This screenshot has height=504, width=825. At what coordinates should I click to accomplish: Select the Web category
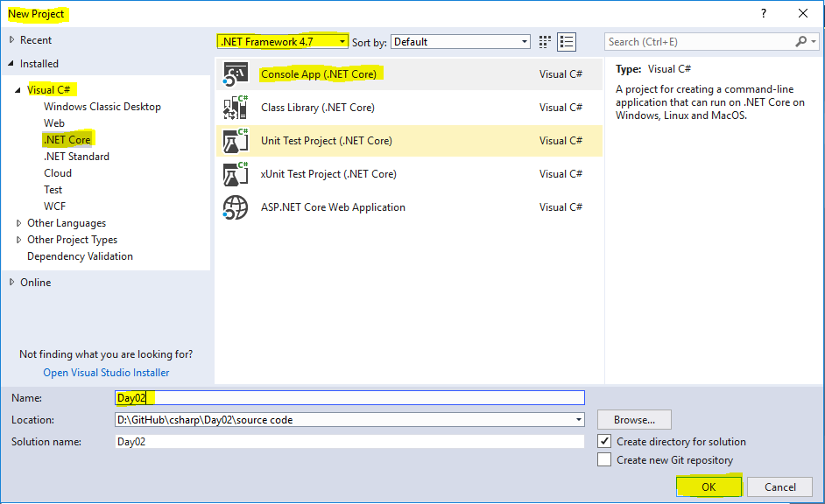pos(54,123)
